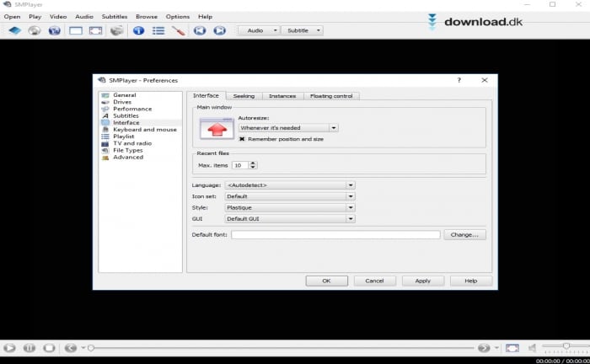
Task: Click the forward button in control bar
Action: pyautogui.click(x=484, y=348)
